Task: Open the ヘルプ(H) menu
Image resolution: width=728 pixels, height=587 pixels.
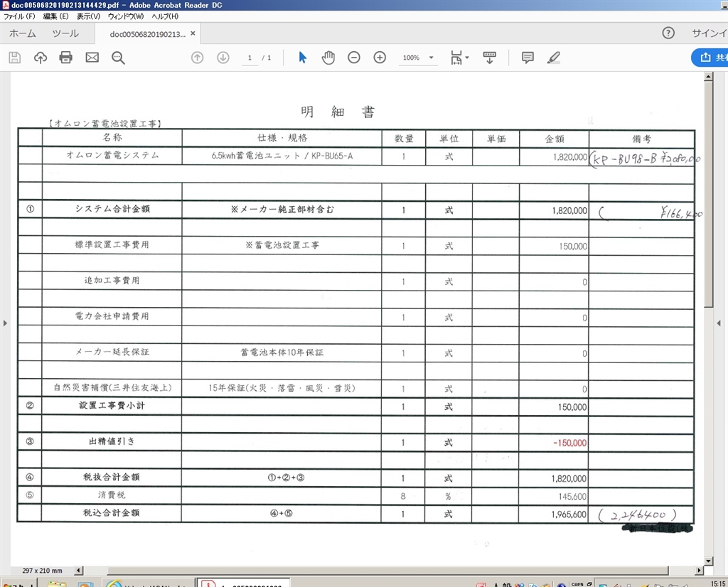Action: coord(165,16)
